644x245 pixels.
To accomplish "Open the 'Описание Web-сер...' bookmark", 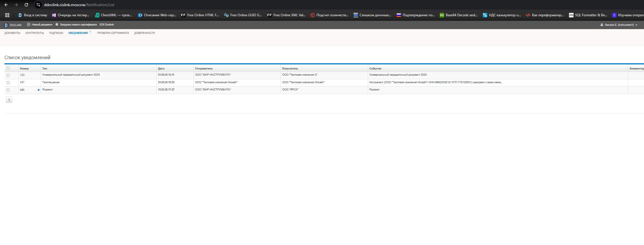I will [x=157, y=15].
